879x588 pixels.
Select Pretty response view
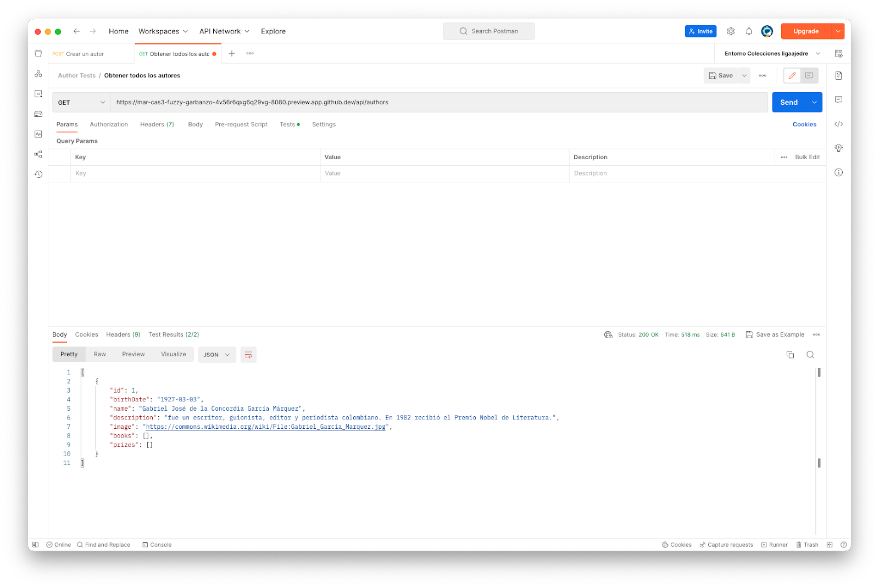coord(69,355)
